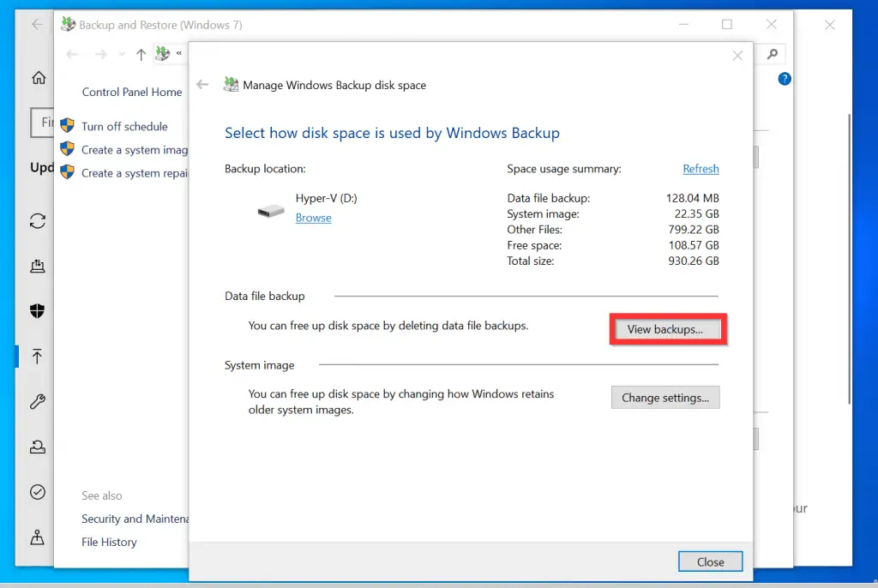Open the File History link

pos(109,542)
